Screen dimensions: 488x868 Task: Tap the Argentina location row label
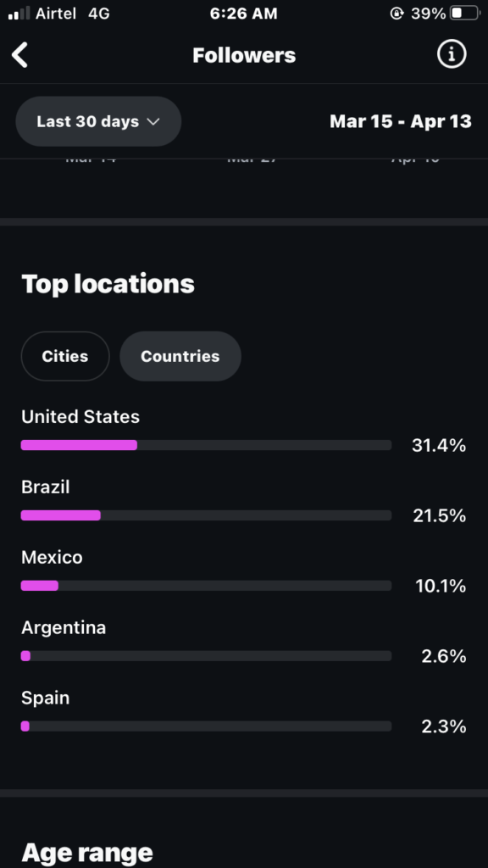pyautogui.click(x=64, y=628)
